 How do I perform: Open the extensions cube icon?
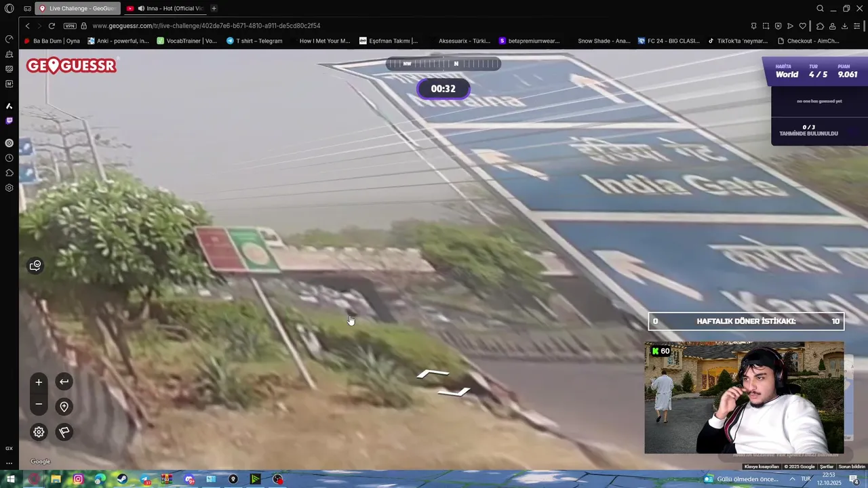pos(820,26)
